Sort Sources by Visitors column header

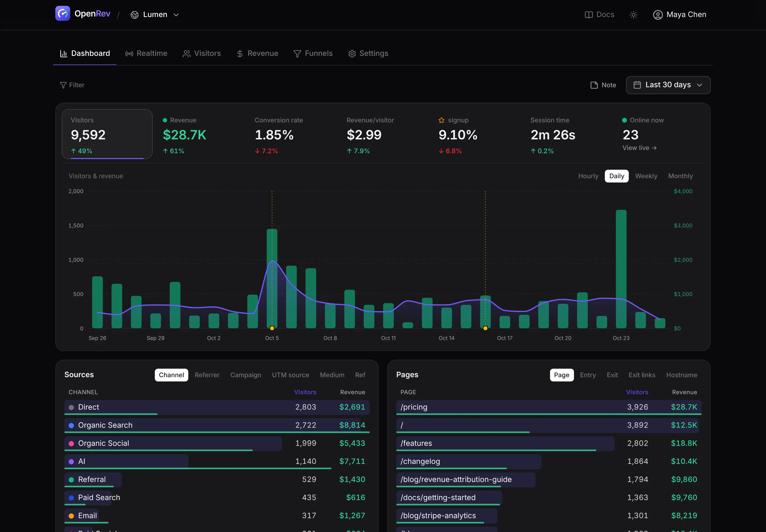tap(305, 392)
